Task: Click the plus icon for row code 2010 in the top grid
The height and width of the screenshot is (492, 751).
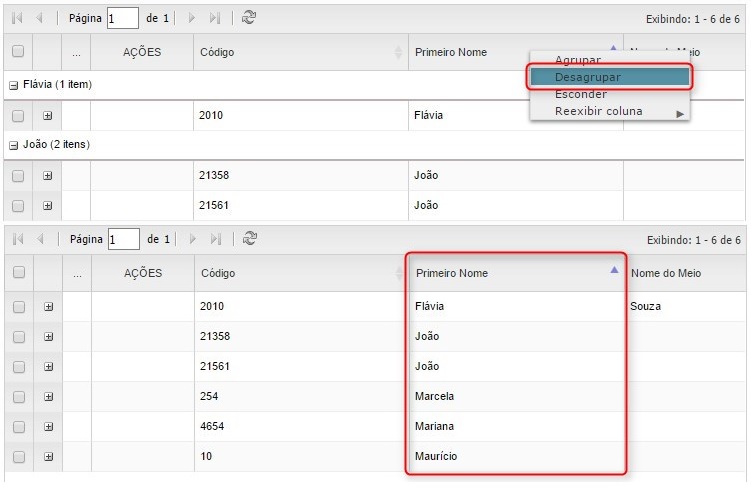Action: click(x=47, y=116)
